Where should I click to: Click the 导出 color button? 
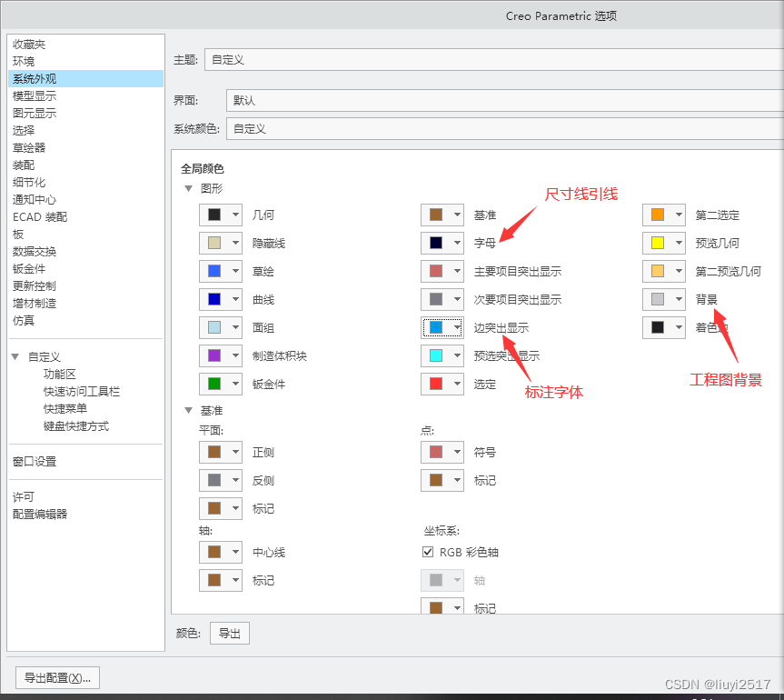230,634
